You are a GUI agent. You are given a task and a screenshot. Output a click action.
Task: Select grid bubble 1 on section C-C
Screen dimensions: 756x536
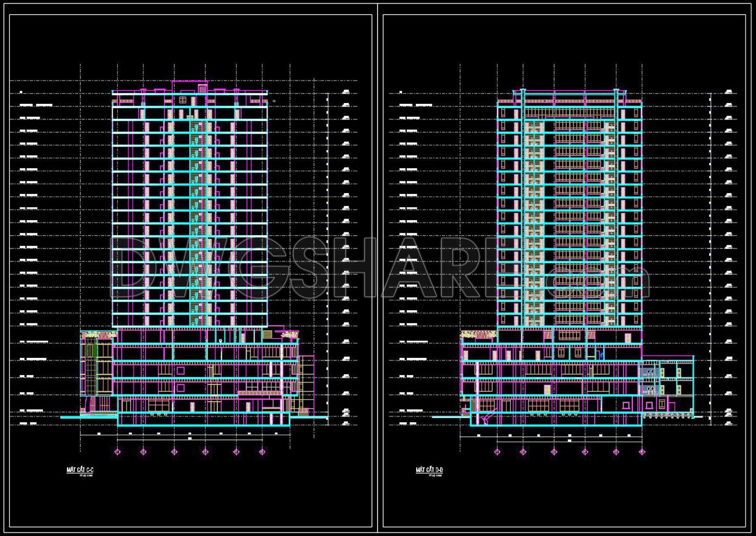(117, 451)
